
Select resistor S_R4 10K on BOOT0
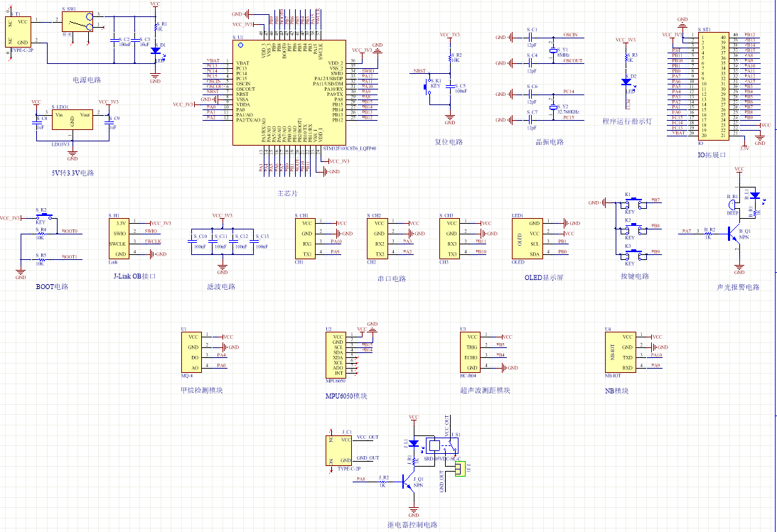[41, 234]
